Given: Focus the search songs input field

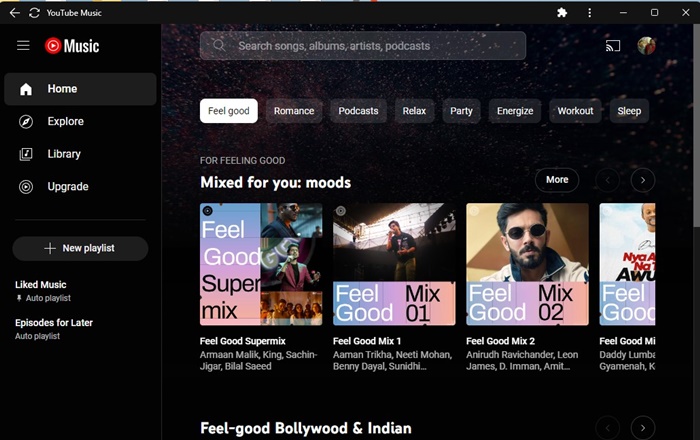Looking at the screenshot, I should point(362,46).
